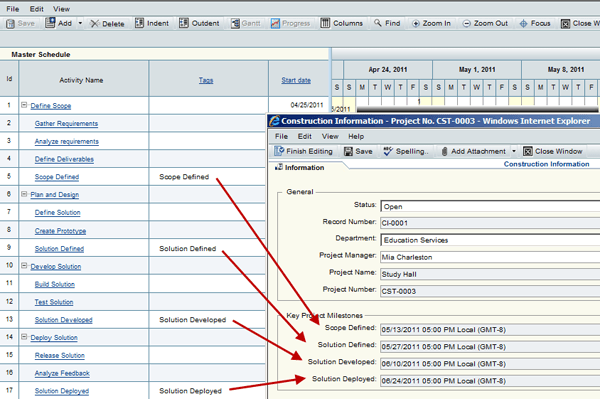
Task: Open the Create Prototype activity
Action: [x=60, y=231]
